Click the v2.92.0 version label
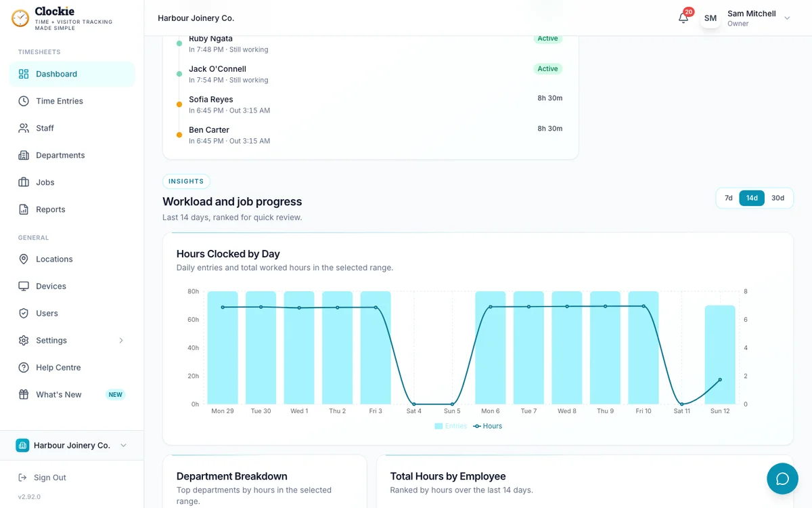This screenshot has height=508, width=812. 29,496
